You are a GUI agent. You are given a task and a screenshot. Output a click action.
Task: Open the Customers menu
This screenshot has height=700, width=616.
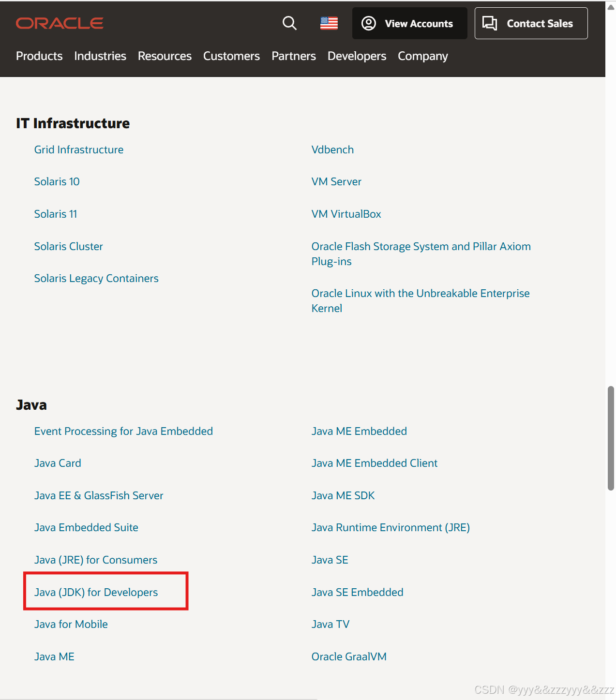click(x=231, y=56)
